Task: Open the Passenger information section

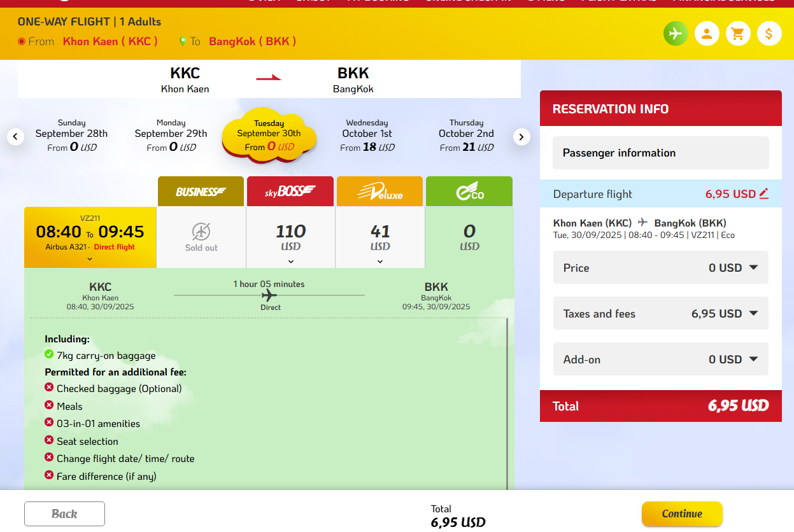Action: (661, 153)
